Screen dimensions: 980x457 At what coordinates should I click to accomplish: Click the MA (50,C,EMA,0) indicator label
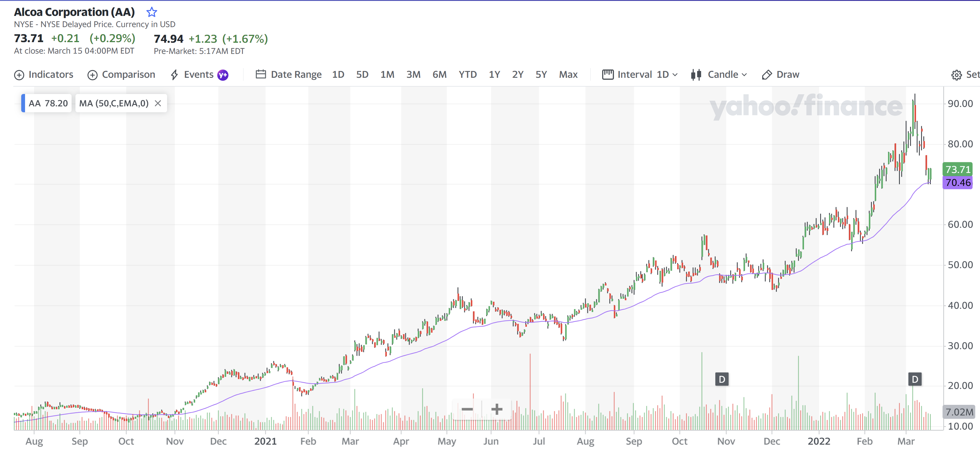[x=114, y=103]
